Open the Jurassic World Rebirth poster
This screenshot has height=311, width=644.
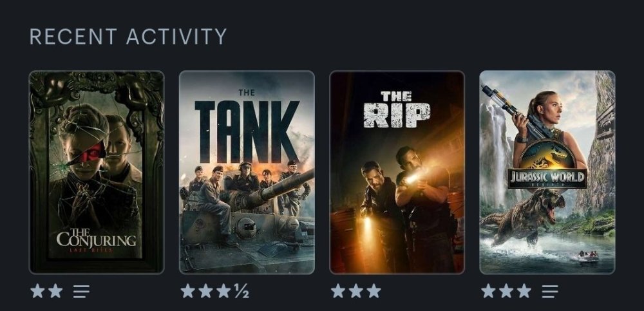coord(547,172)
